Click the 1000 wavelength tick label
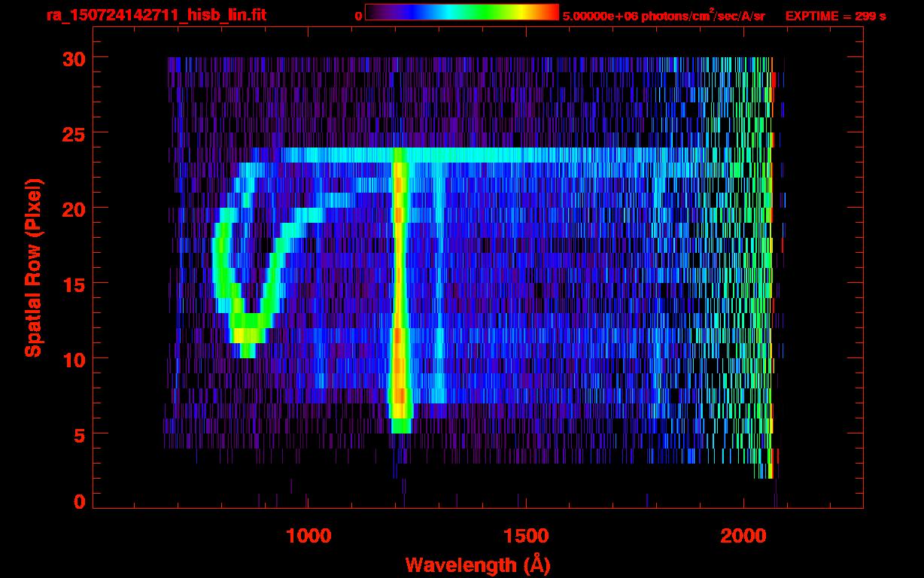 pyautogui.click(x=309, y=536)
